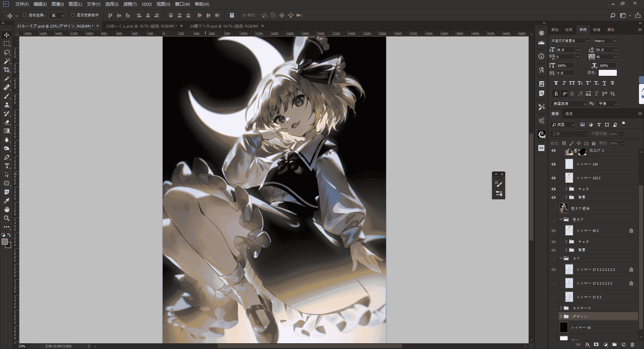644x349 pixels.
Task: Enable the 显示变换控件 checkbox
Action: pyautogui.click(x=73, y=15)
